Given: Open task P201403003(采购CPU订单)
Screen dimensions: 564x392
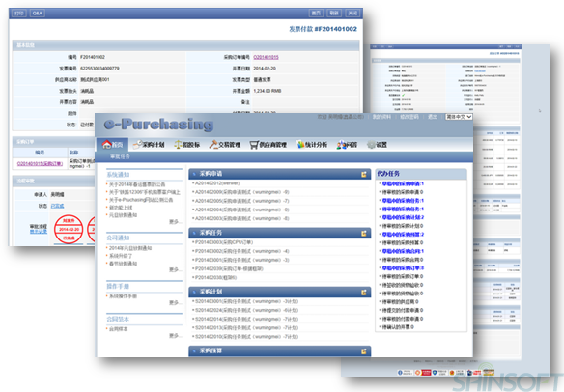Looking at the screenshot, I should (x=224, y=242).
